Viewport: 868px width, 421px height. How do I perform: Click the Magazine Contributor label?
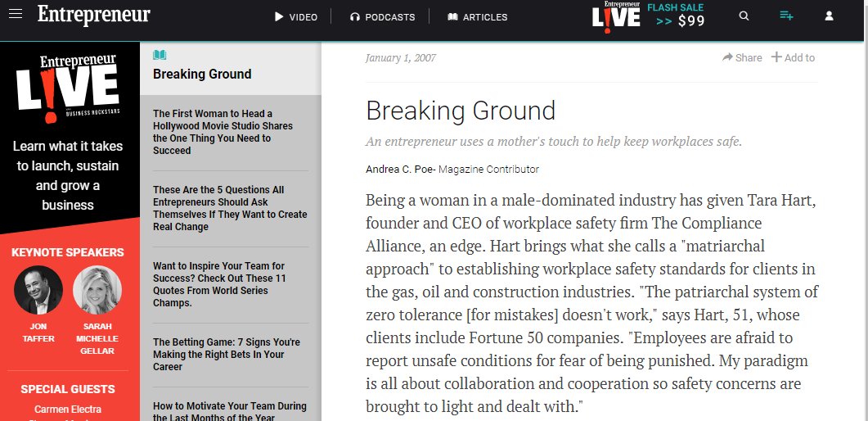coord(488,170)
